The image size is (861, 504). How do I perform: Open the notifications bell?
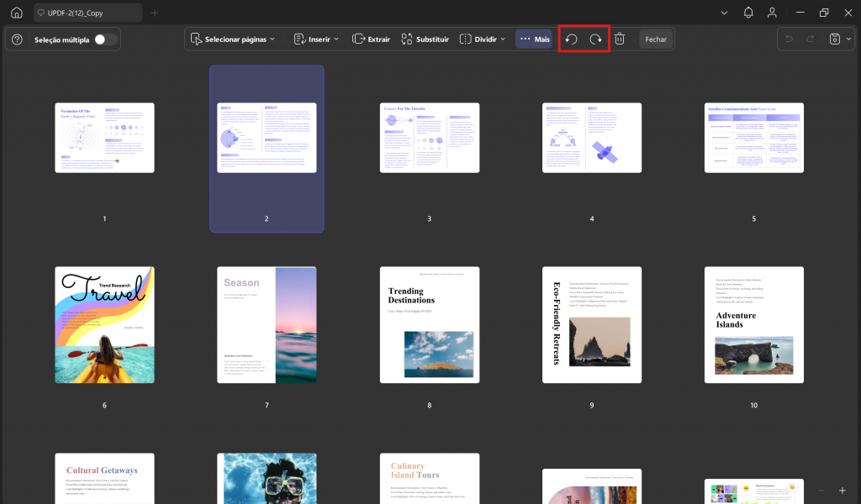pyautogui.click(x=747, y=13)
